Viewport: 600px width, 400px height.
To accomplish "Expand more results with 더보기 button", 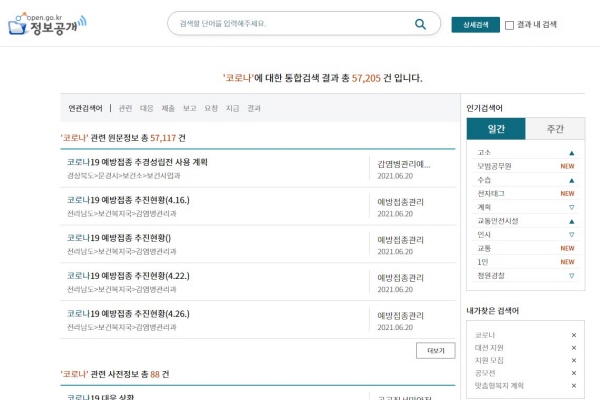I will click(x=435, y=351).
